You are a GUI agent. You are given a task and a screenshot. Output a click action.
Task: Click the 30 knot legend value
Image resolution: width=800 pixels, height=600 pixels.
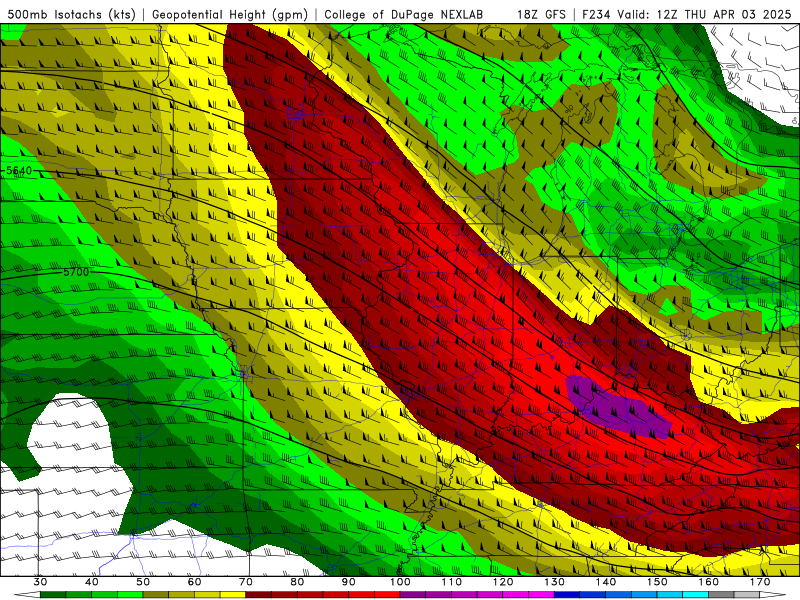(40, 582)
